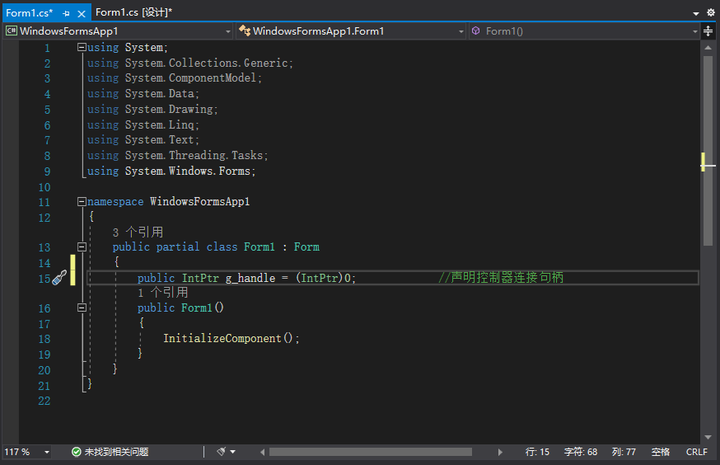Switch to Form1.cs [设计] tab
This screenshot has height=465, width=720.
133,12
